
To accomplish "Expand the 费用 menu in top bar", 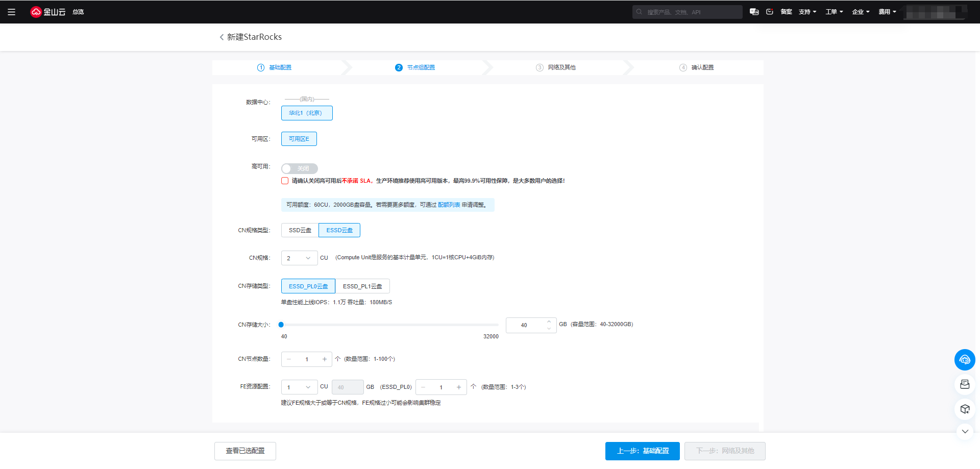I will tap(887, 12).
